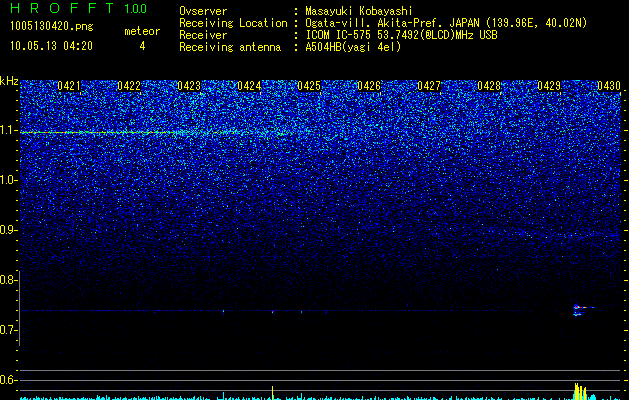Click time marker 0430
The height and width of the screenshot is (400, 629).
pos(609,86)
